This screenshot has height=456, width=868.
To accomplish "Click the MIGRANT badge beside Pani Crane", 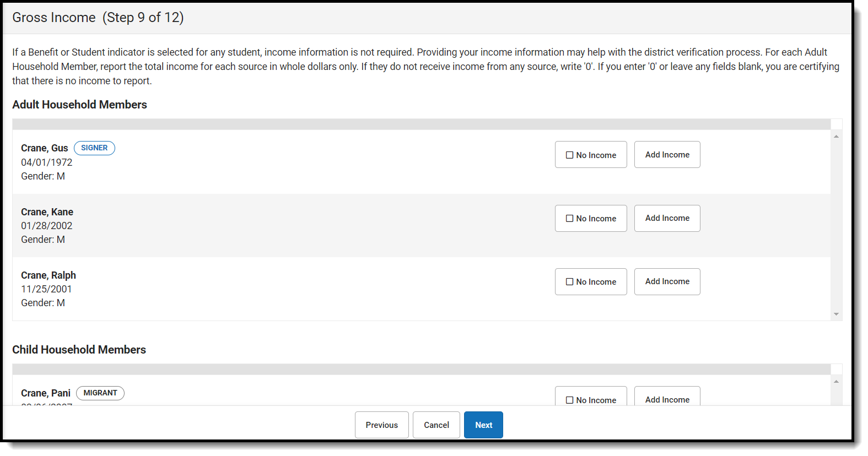I will tap(100, 393).
